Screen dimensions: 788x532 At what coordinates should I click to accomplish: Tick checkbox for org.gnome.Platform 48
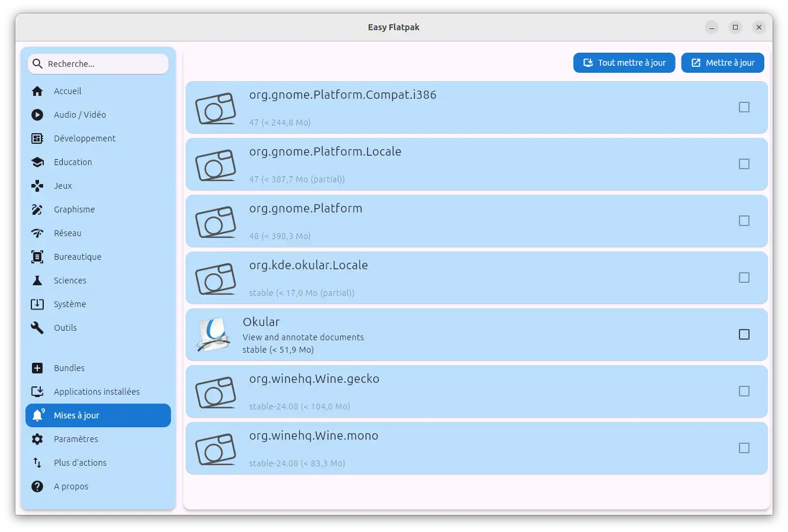tap(744, 221)
